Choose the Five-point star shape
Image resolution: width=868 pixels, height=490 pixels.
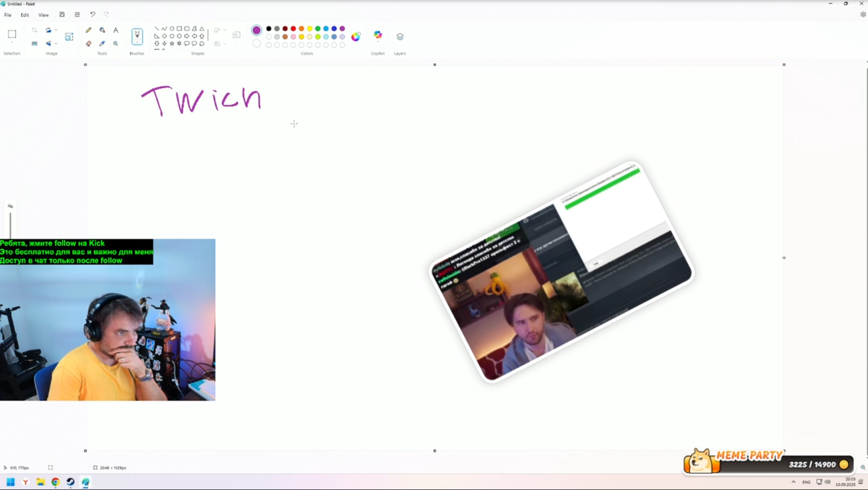pos(171,44)
